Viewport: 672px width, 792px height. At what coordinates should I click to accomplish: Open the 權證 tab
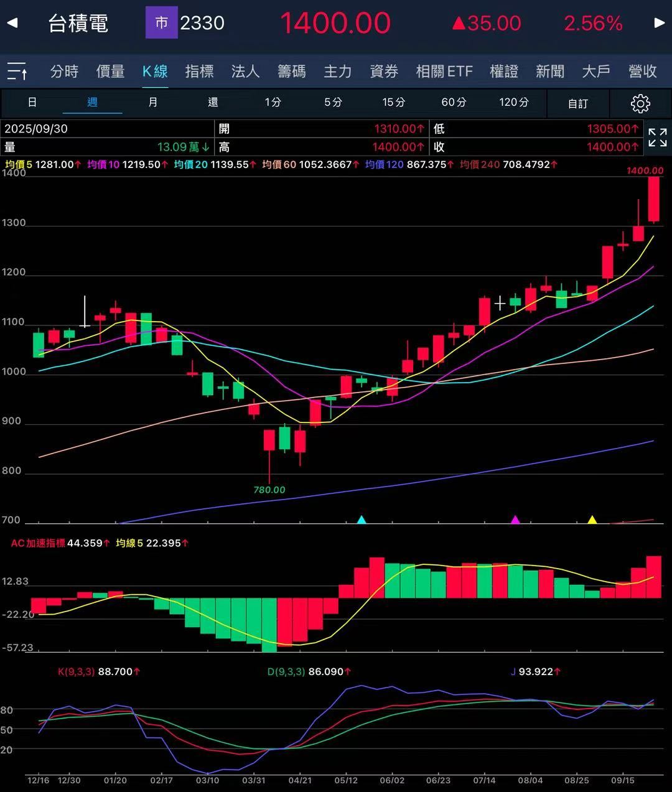pos(504,72)
